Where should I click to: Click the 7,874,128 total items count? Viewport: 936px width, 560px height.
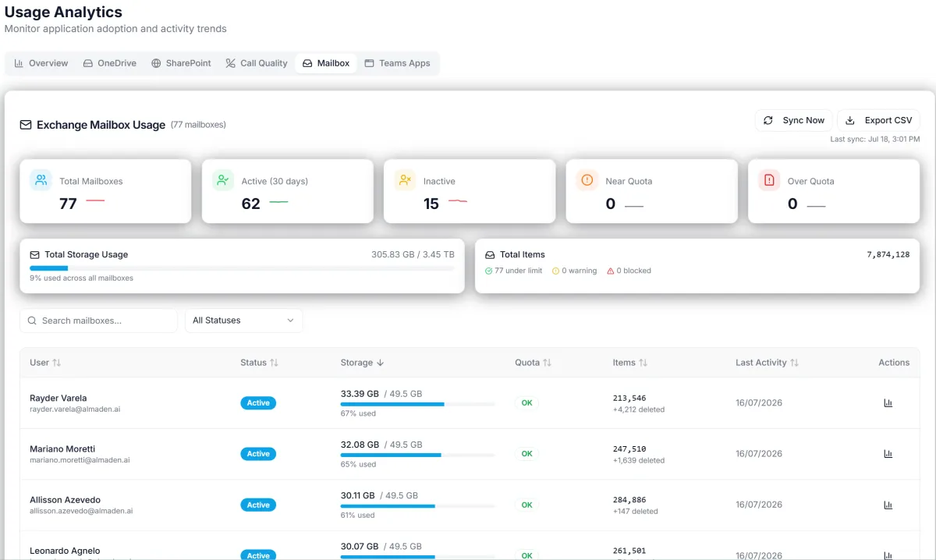point(888,254)
